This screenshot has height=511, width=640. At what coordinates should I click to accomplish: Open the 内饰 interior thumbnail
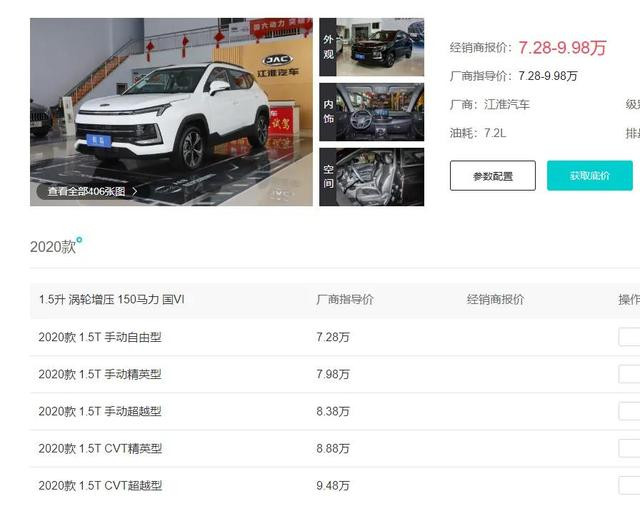pyautogui.click(x=371, y=112)
